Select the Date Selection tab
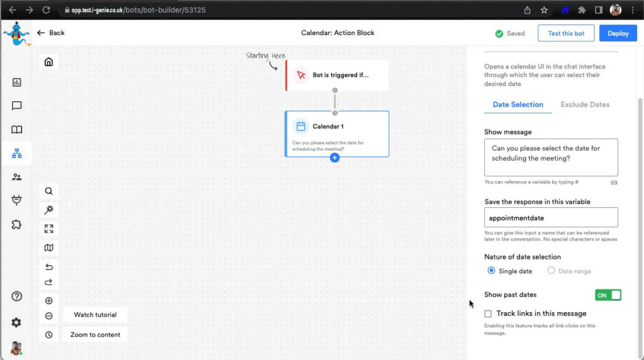The width and height of the screenshot is (644, 360). [518, 104]
